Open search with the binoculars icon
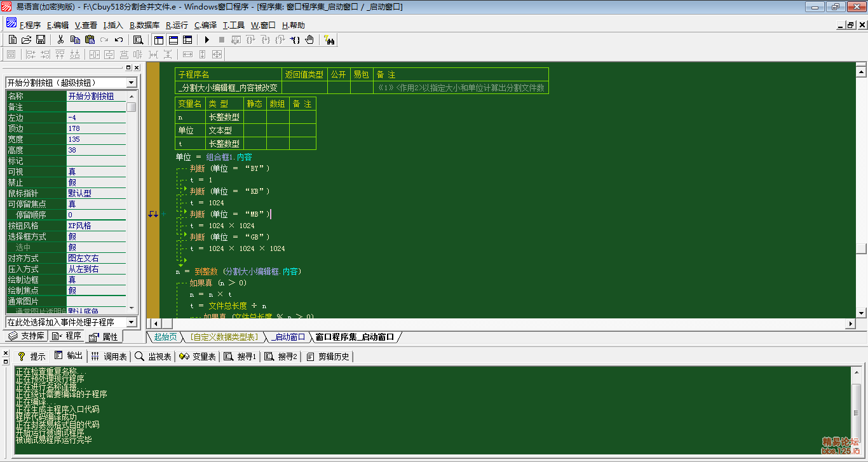Screen dimensions: 868x462 point(329,40)
